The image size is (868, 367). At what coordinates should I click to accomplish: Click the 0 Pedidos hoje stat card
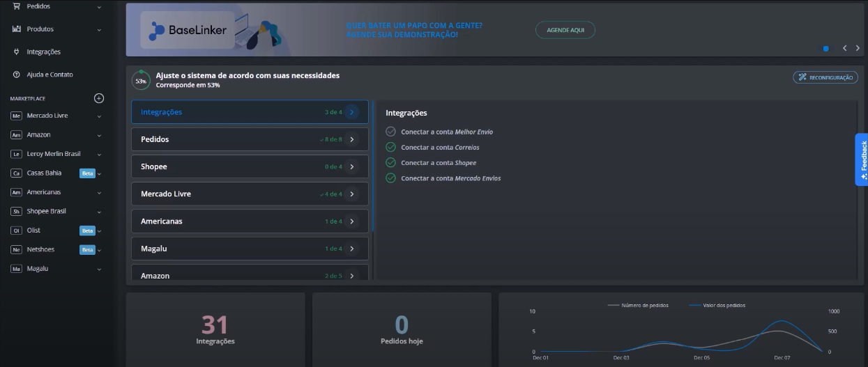coord(402,329)
